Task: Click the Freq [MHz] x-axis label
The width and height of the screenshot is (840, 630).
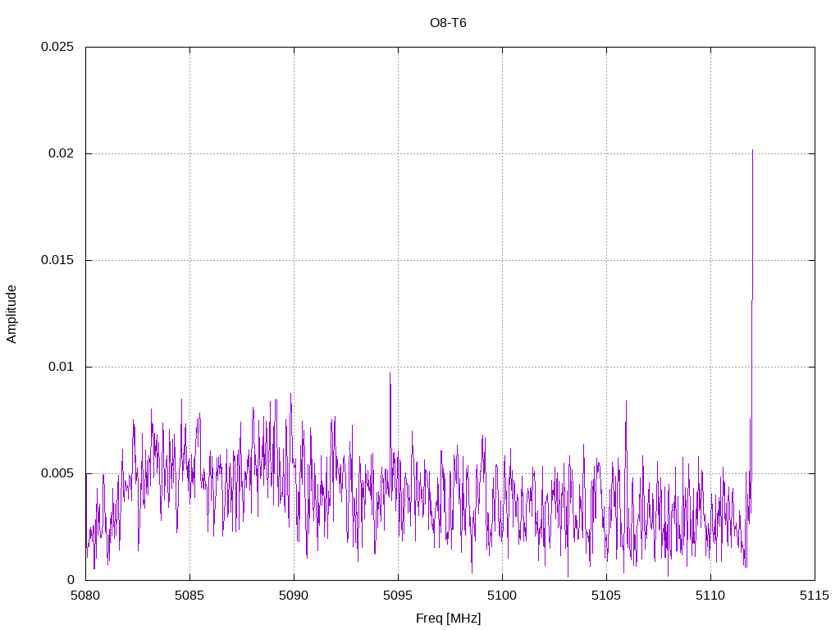Action: (448, 619)
